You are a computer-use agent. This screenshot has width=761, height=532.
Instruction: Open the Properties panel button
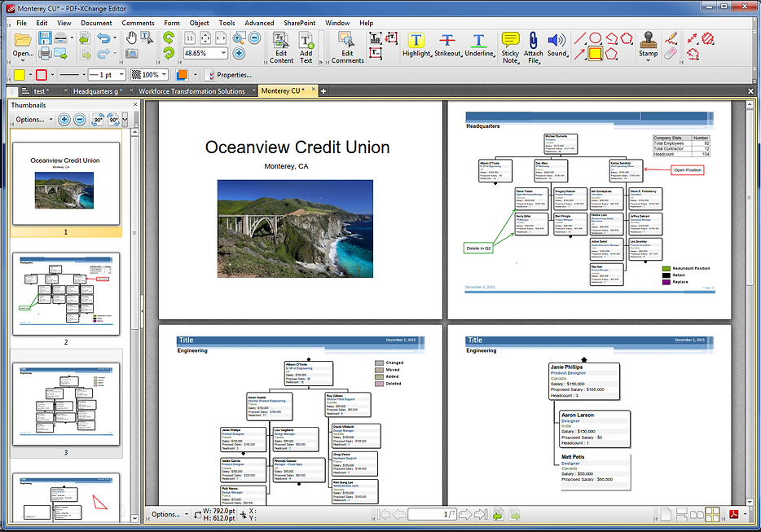click(228, 75)
